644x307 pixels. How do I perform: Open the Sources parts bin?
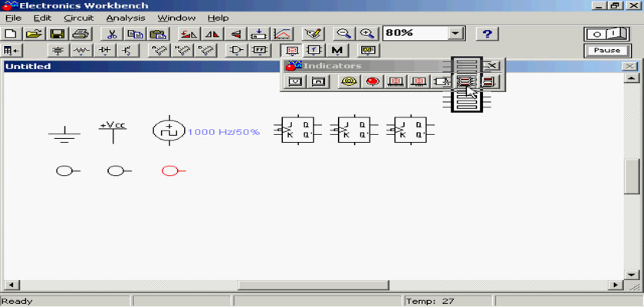click(58, 51)
